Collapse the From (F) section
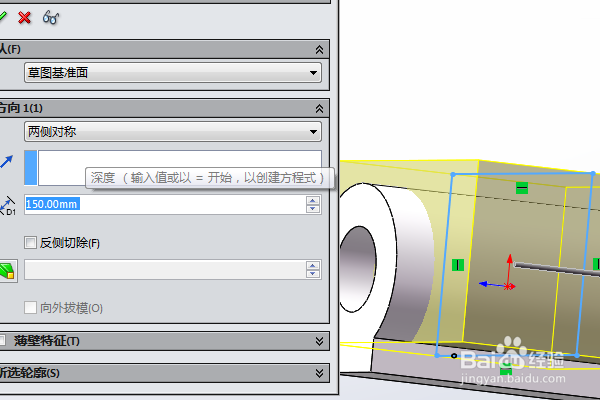Image resolution: width=600 pixels, height=400 pixels. [x=319, y=49]
